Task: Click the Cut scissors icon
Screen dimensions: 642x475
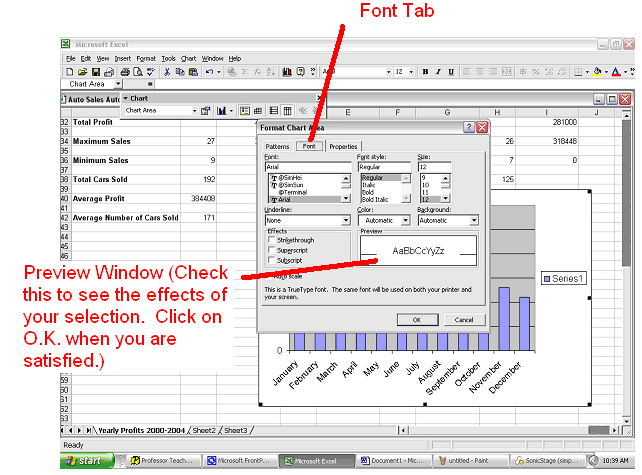Action: [167, 72]
